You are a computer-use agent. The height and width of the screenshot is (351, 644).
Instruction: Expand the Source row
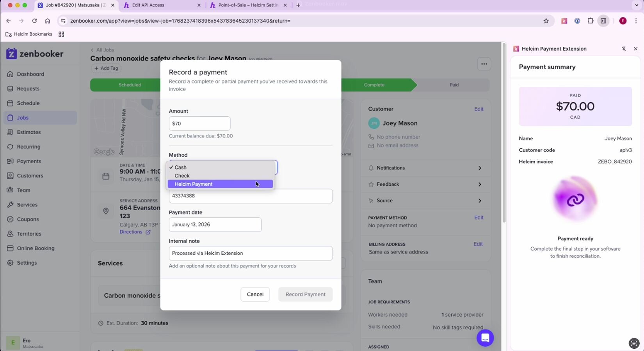pyautogui.click(x=425, y=201)
